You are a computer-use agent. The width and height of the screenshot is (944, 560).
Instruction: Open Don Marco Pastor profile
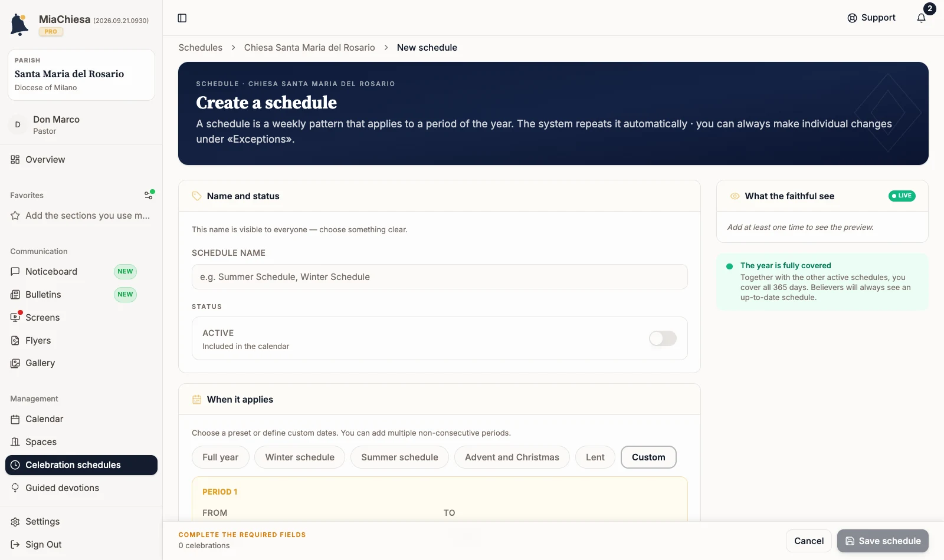(x=81, y=125)
